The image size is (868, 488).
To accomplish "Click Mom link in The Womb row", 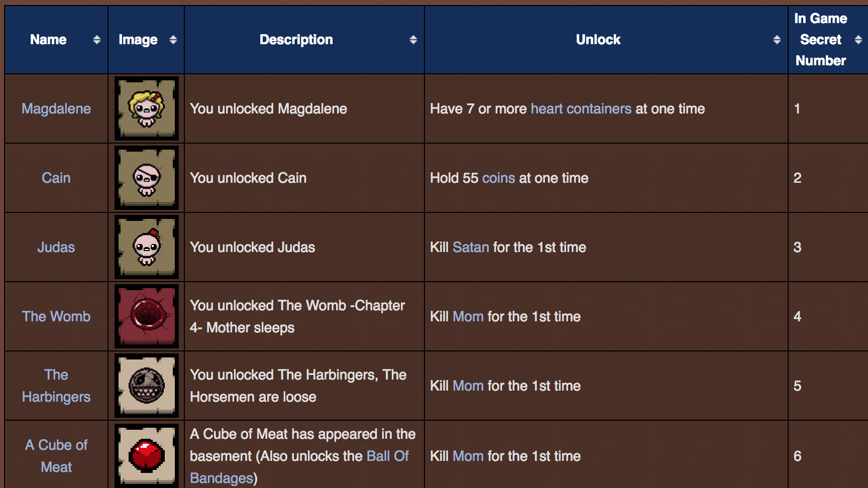I will [468, 316].
